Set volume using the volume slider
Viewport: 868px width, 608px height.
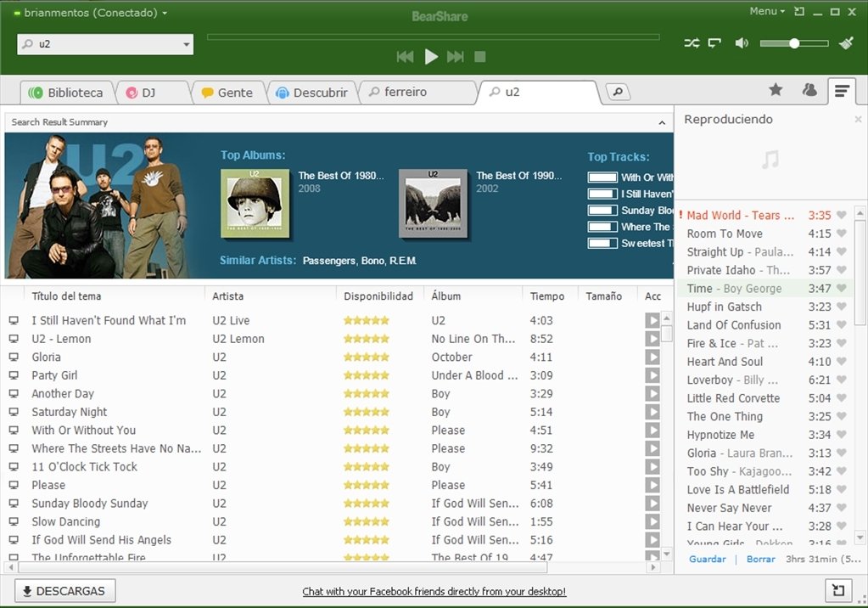(x=794, y=43)
